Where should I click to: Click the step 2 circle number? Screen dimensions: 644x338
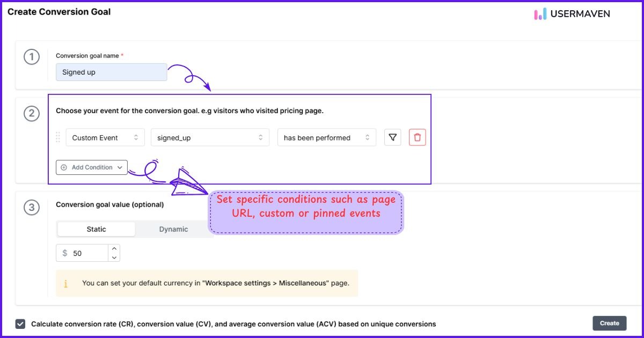(32, 113)
